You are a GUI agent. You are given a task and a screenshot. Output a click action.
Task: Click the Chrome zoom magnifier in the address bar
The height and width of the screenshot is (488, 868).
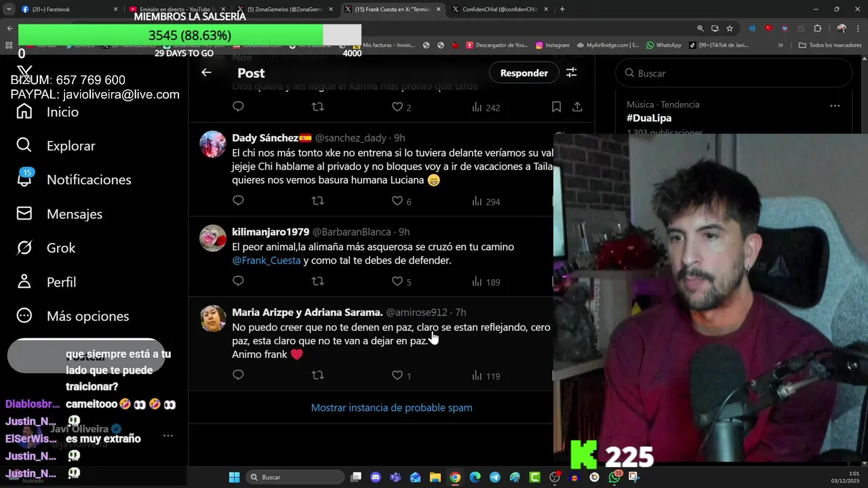pyautogui.click(x=701, y=28)
